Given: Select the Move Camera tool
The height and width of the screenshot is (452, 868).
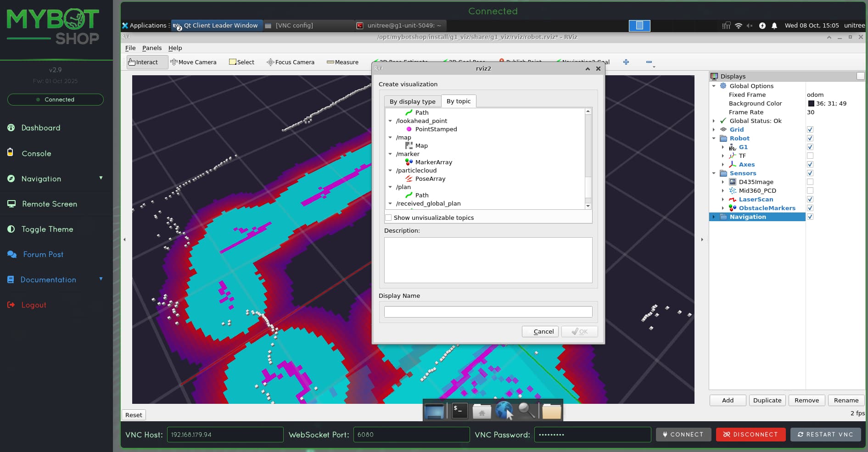Looking at the screenshot, I should [193, 62].
